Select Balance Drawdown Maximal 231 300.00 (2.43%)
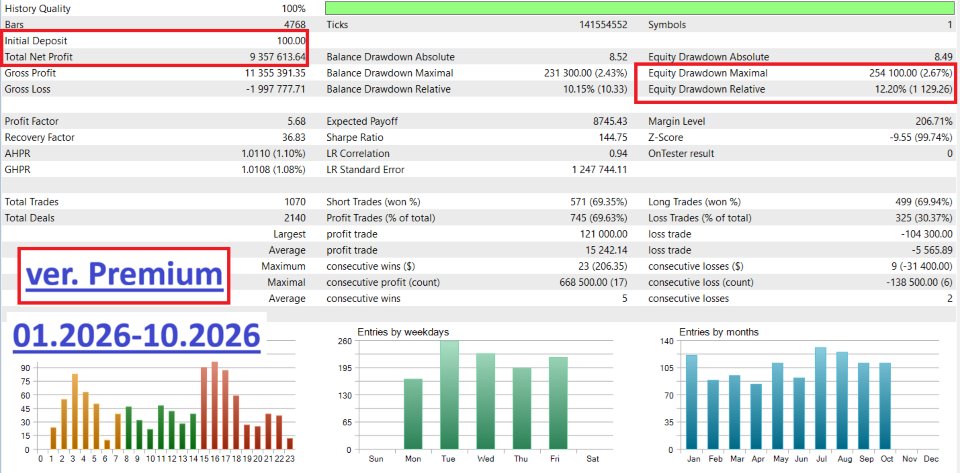 tap(586, 73)
